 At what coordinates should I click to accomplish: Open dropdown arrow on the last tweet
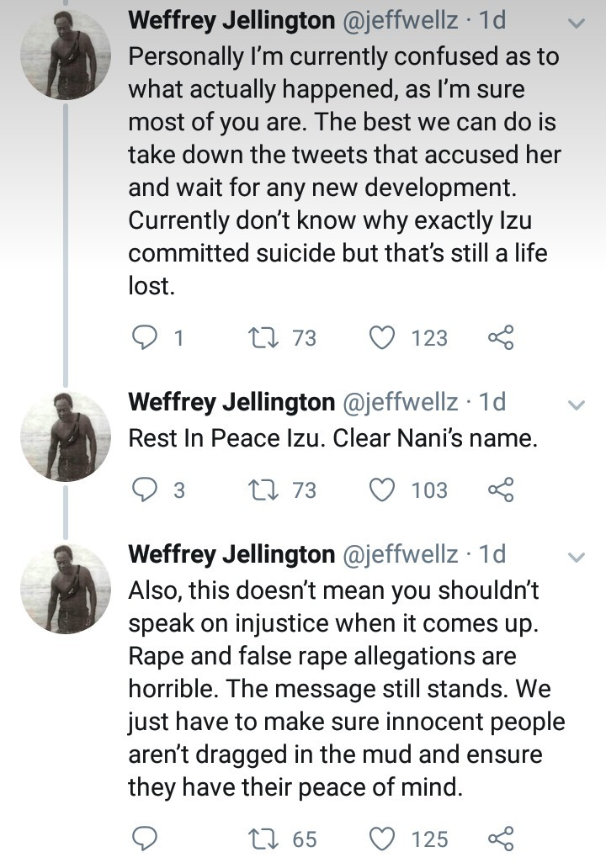pos(577,556)
